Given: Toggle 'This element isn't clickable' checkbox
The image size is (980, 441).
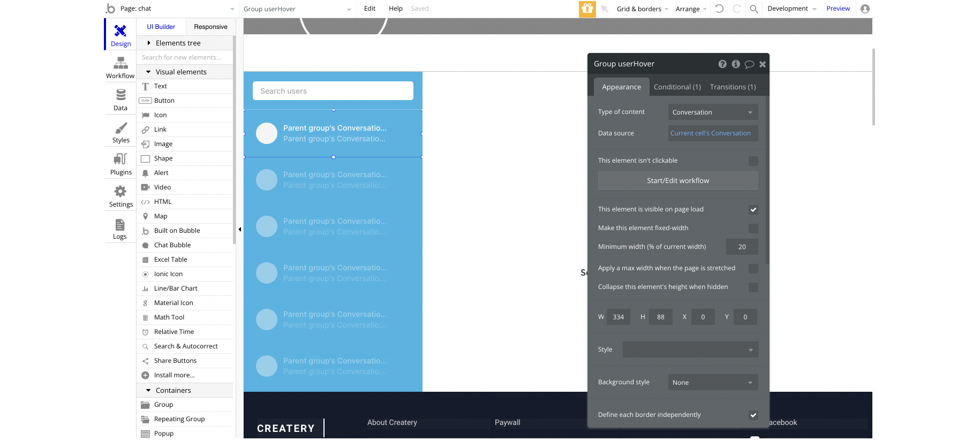Looking at the screenshot, I should pos(753,161).
